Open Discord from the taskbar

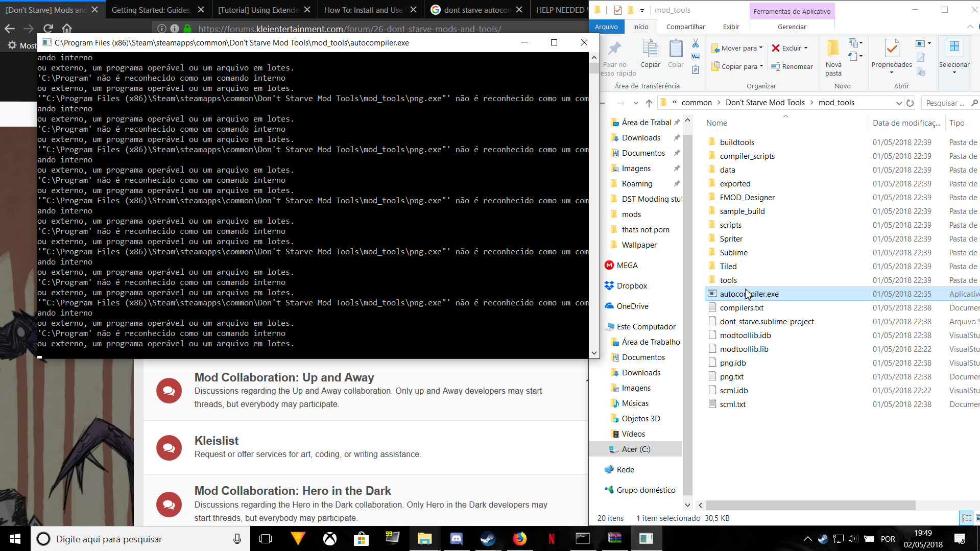click(456, 539)
